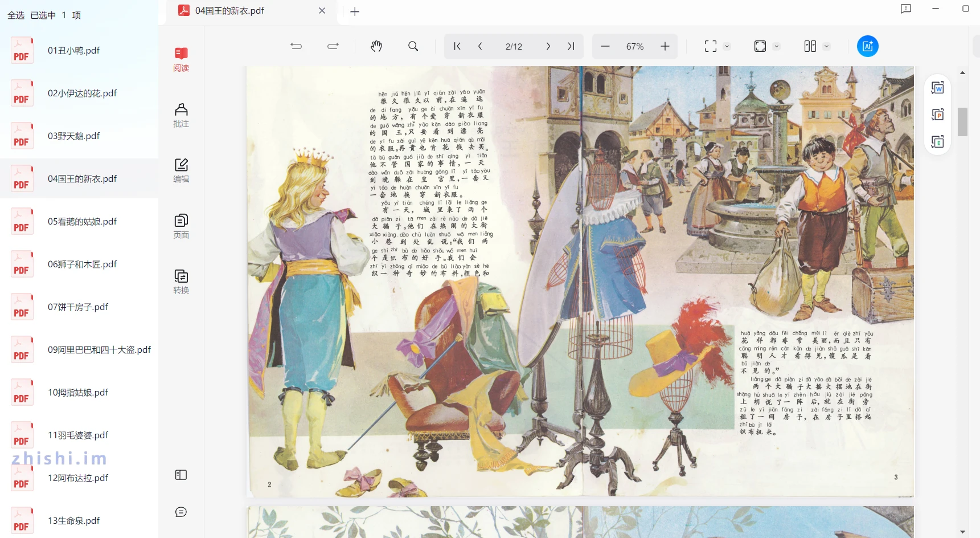Open the blue AI assistant button
Screen dimensions: 980x538
pyautogui.click(x=867, y=46)
